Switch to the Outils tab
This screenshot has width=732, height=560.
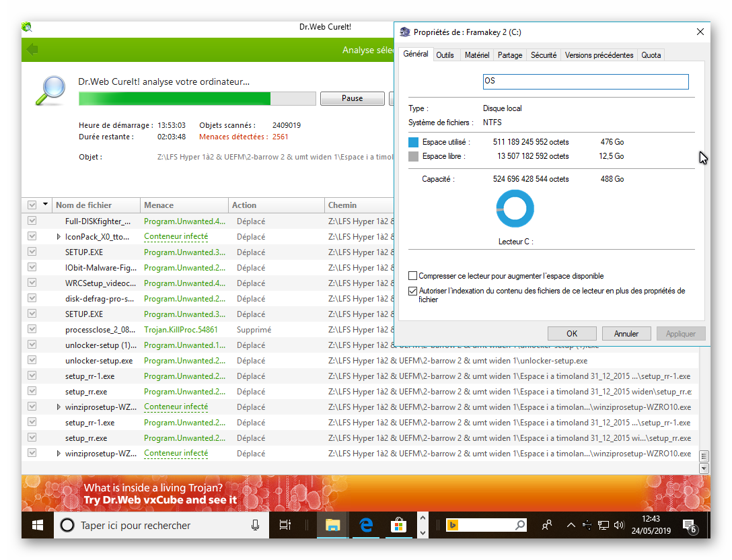[445, 55]
